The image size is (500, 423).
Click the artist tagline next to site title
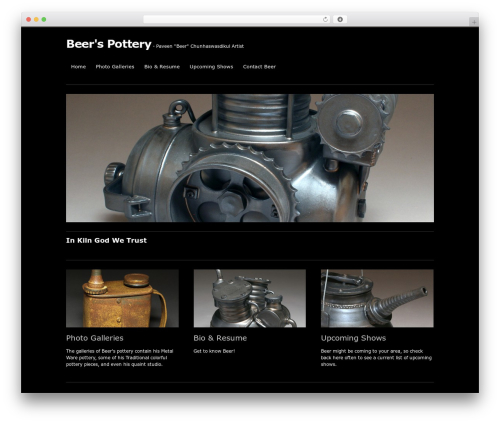(x=199, y=46)
